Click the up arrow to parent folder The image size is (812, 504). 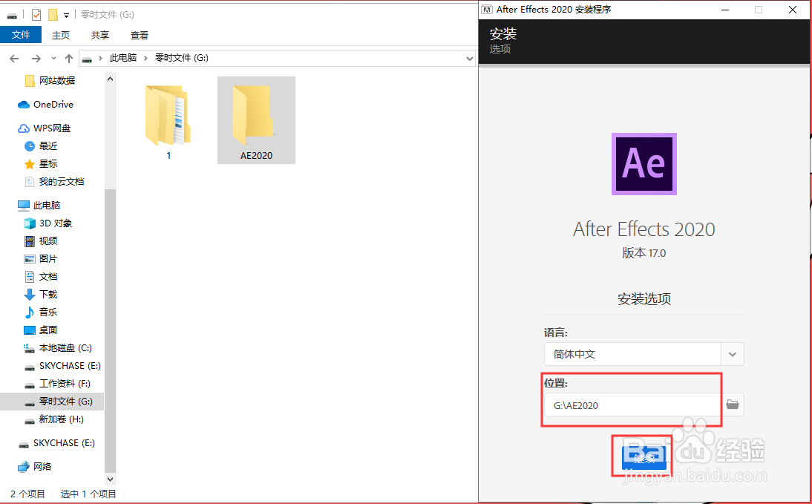(69, 57)
